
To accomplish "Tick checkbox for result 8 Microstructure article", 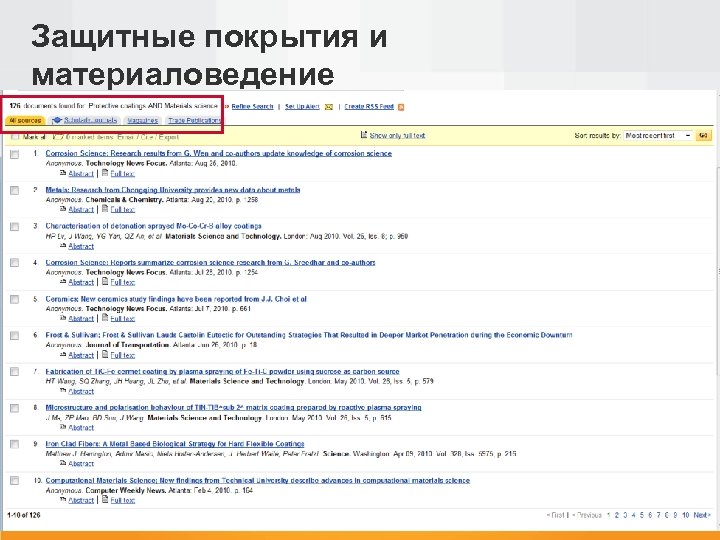I will (15, 408).
